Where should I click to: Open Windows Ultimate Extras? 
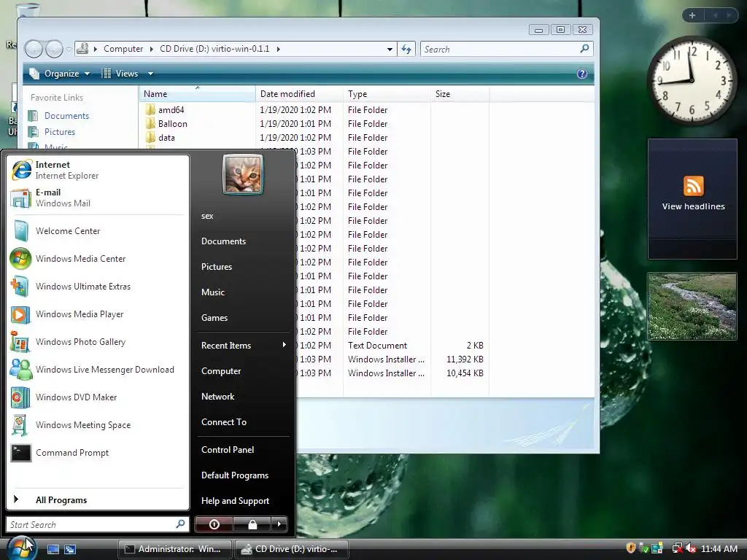98,286
